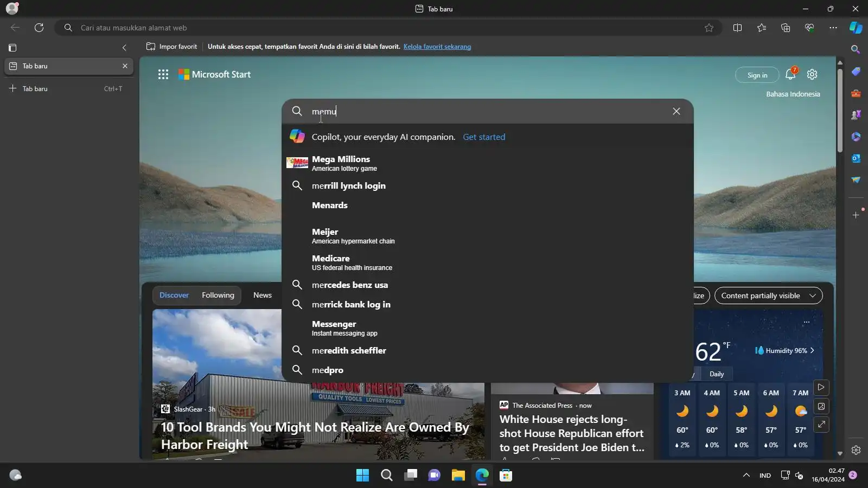Click the browser profile avatar icon
Viewport: 868px width, 488px height.
tap(12, 8)
